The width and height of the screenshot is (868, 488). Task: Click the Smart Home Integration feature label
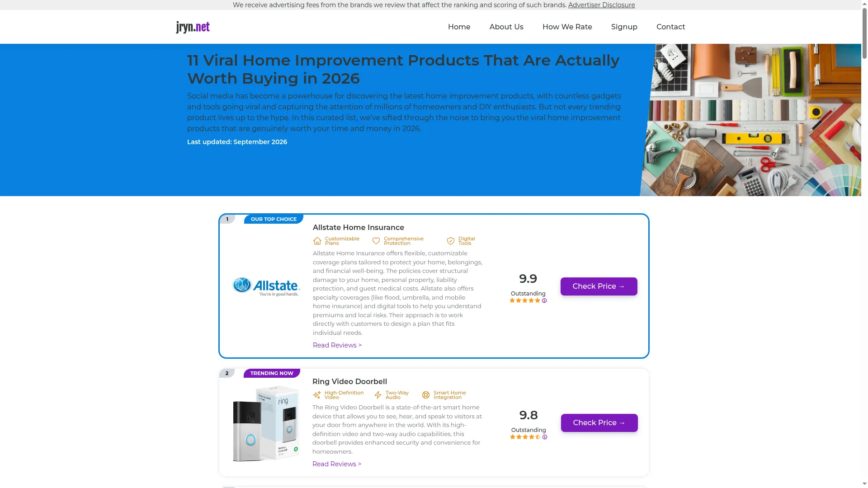click(450, 395)
